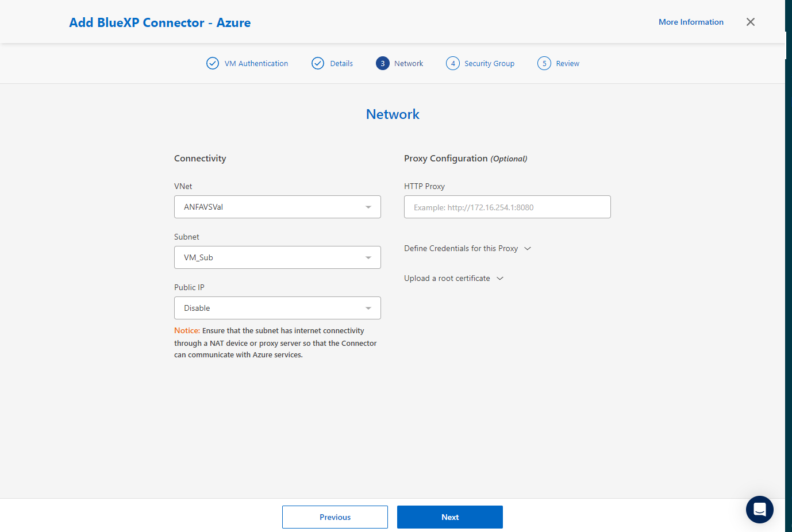Go to the VM Authentication step

tap(256, 63)
